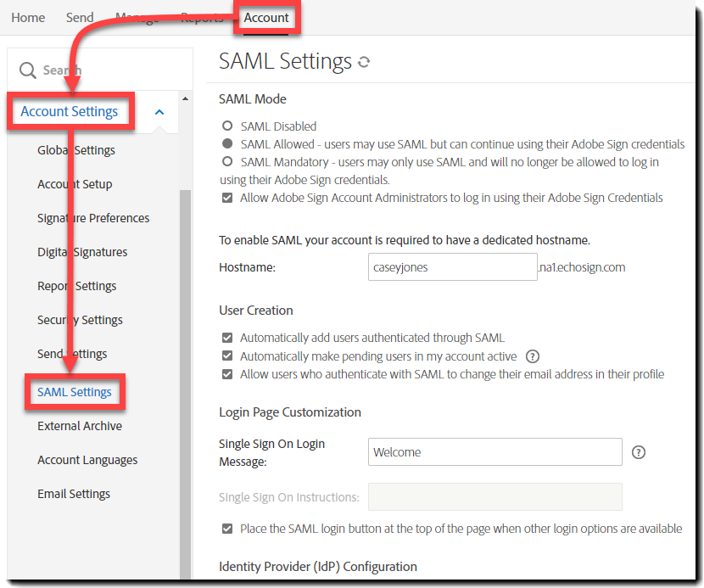
Task: Select the SAML Disabled radio option
Action: (x=227, y=126)
